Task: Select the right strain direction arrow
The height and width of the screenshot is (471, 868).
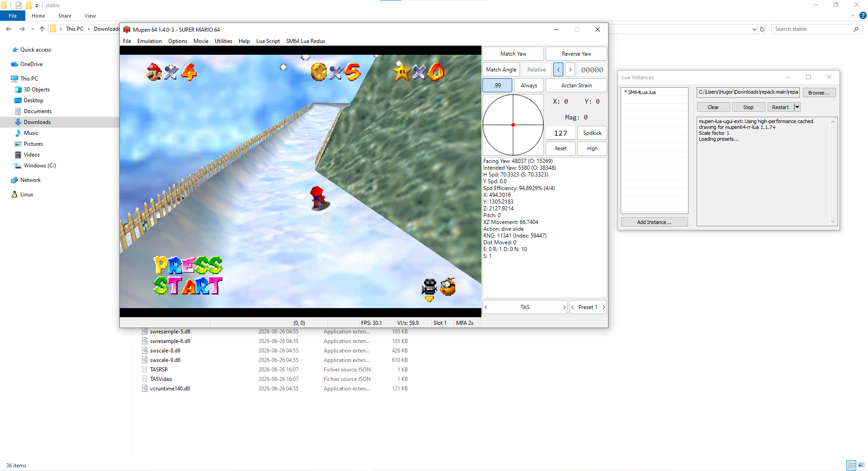Action: [570, 70]
